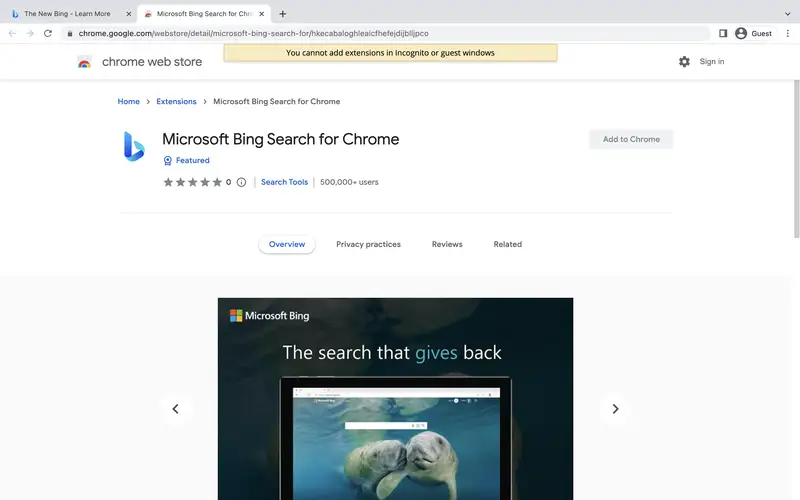Show next screenshot in carousel
Image resolution: width=800 pixels, height=500 pixels.
click(x=615, y=409)
